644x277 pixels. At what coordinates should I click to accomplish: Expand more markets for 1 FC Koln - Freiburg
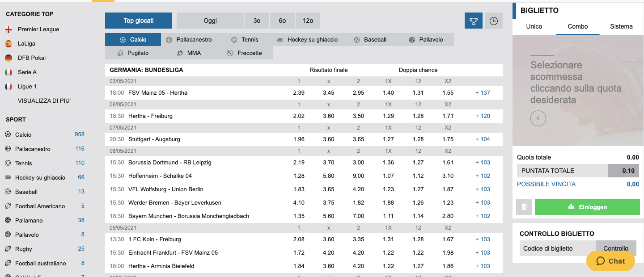pyautogui.click(x=483, y=239)
